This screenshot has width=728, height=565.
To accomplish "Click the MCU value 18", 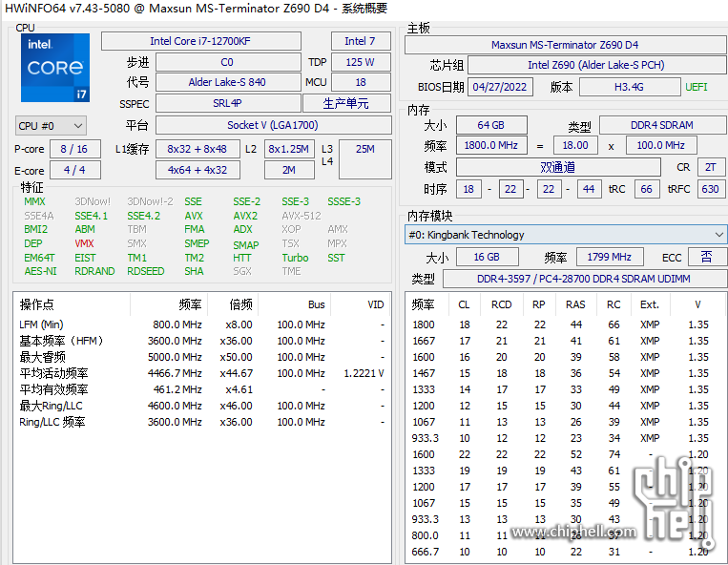I will 361,83.
